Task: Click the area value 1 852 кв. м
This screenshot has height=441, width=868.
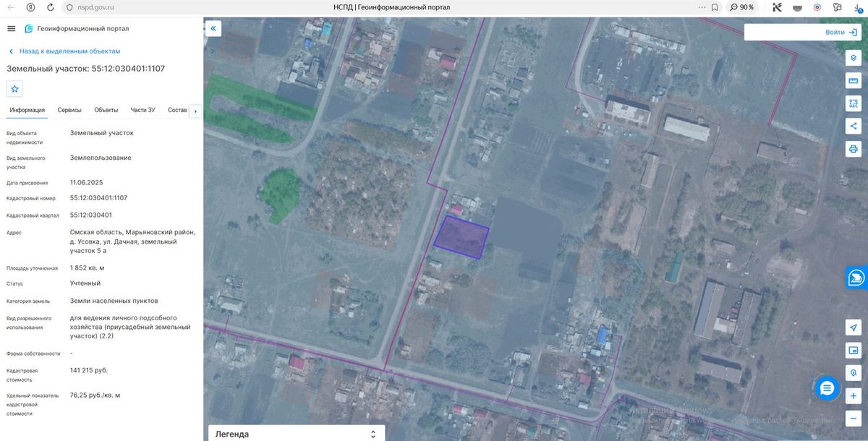Action: (88, 267)
